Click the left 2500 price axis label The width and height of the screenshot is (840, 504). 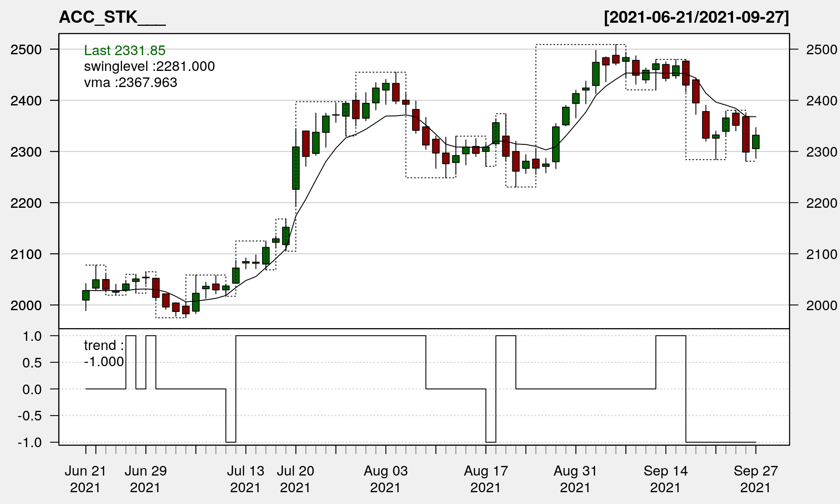(26, 49)
